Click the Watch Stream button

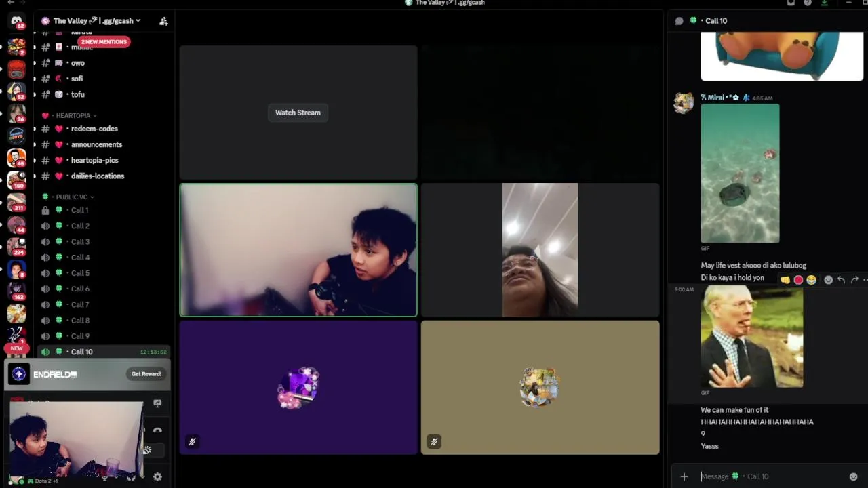click(x=298, y=113)
